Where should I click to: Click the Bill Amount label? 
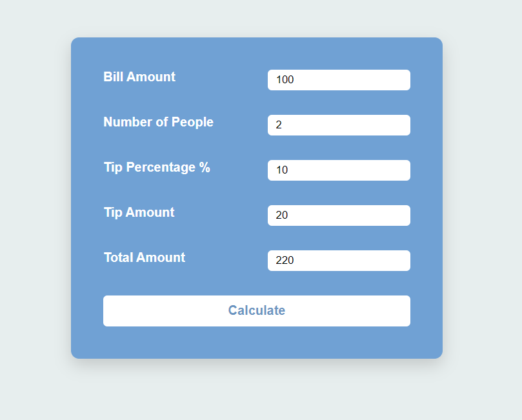coord(139,77)
